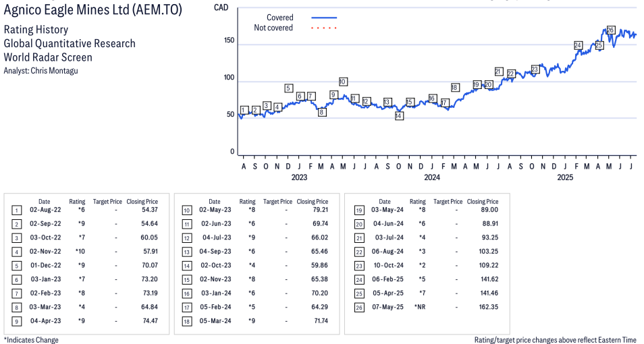Click the closing price 65.38

point(319,279)
